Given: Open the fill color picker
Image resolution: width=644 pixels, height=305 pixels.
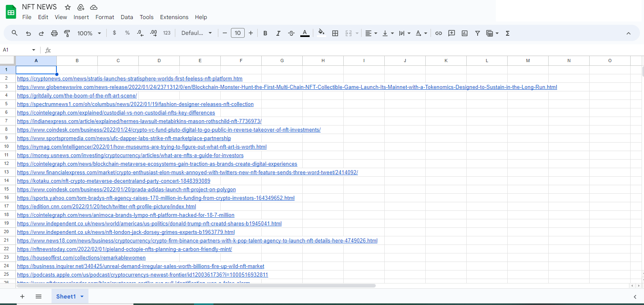Looking at the screenshot, I should 321,33.
